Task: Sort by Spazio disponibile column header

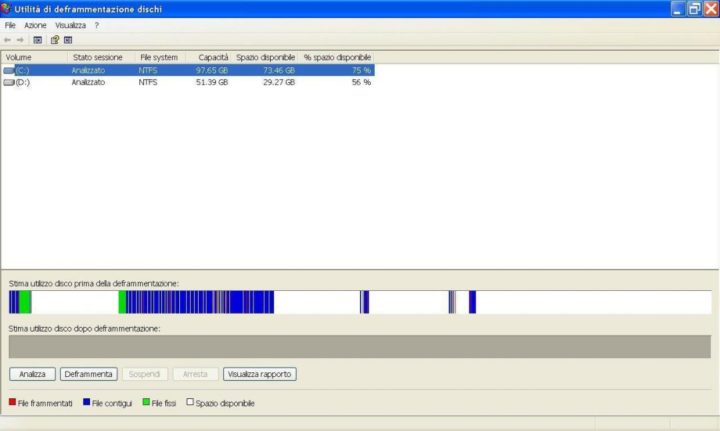Action: coord(264,57)
